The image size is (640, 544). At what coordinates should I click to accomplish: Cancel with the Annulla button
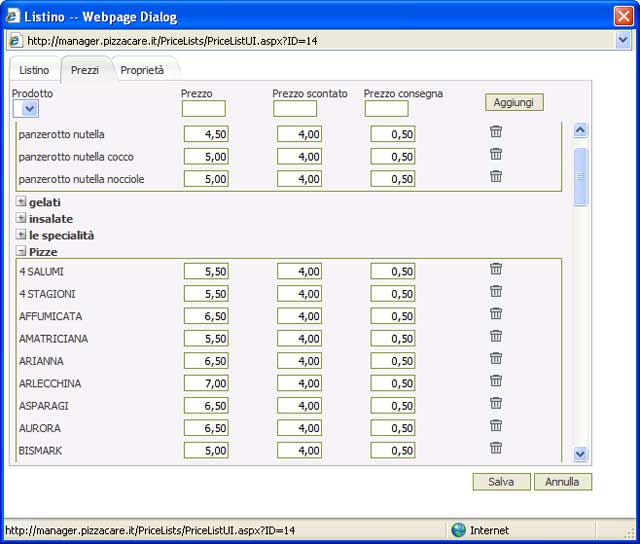point(562,482)
